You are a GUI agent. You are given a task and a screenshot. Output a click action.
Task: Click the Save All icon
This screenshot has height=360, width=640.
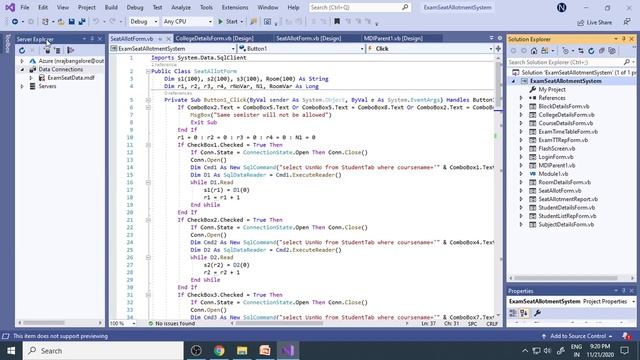point(82,22)
